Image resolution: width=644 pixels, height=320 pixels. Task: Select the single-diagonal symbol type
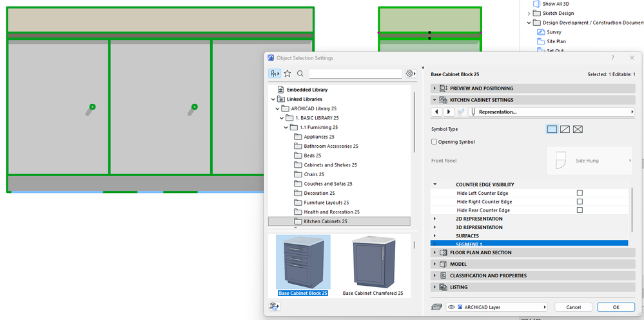(565, 130)
